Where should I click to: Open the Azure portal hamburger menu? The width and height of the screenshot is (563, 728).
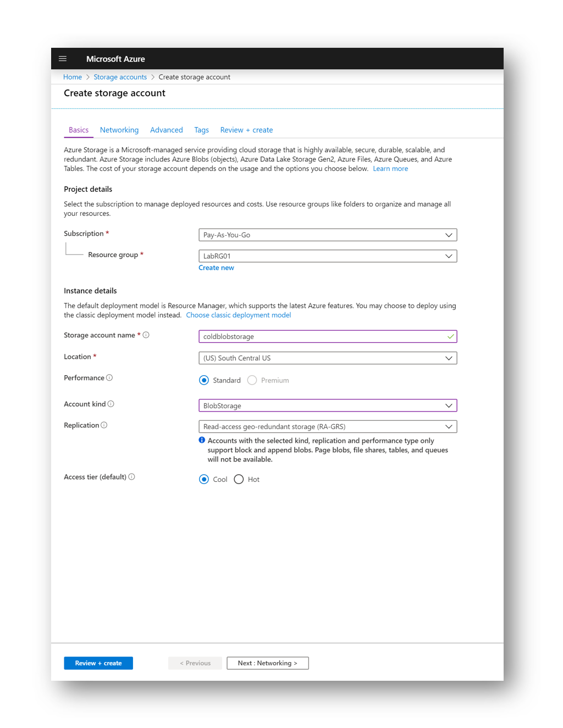[63, 59]
